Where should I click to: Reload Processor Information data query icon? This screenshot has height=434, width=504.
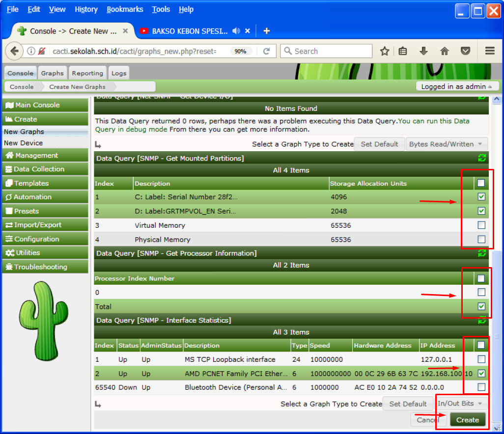(x=482, y=253)
